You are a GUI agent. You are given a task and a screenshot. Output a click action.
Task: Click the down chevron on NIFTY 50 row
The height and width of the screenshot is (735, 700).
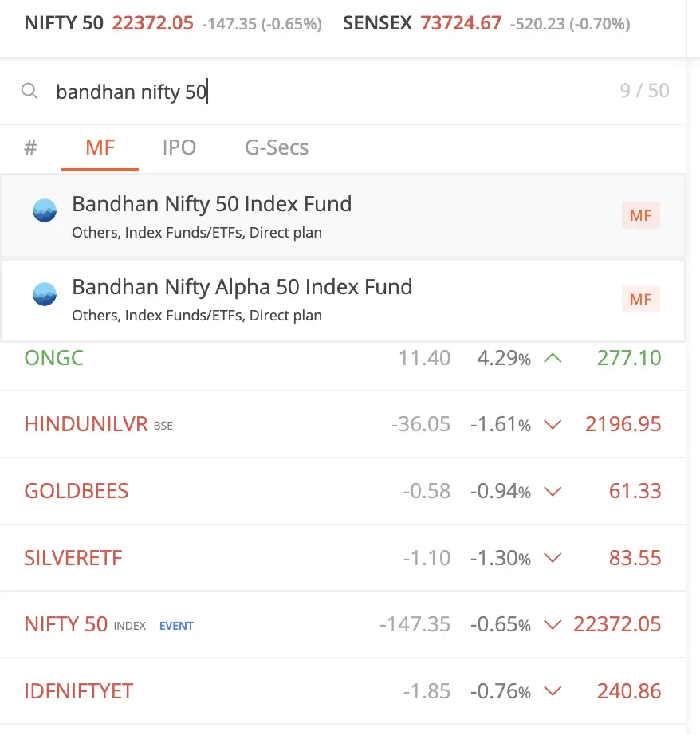[553, 624]
